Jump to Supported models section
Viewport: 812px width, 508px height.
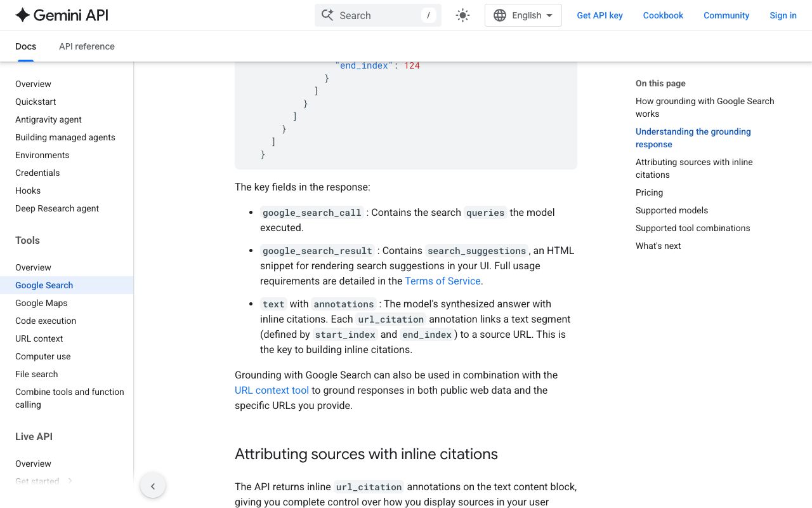pyautogui.click(x=672, y=210)
